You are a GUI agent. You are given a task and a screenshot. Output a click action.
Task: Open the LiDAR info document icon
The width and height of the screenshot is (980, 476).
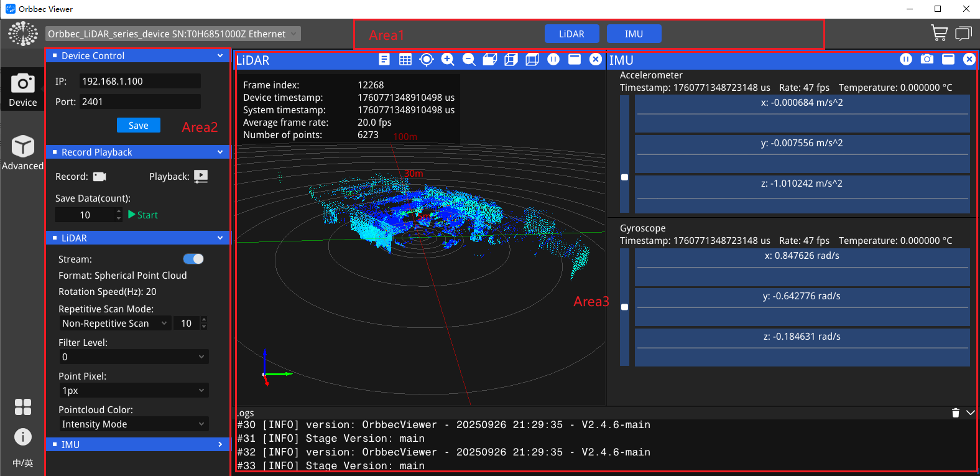tap(384, 59)
